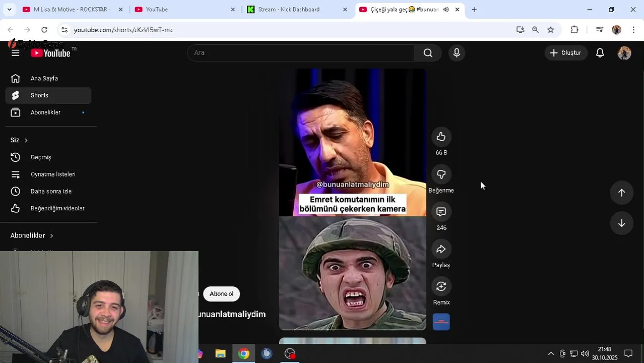Switch to the YouTube tab
This screenshot has height=363, width=644.
point(183,10)
